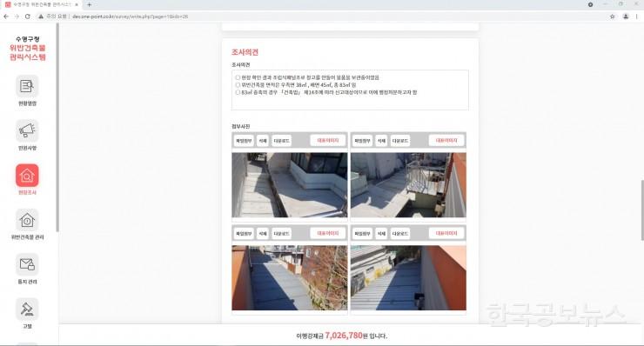The height and width of the screenshot is (346, 644).
Task: Click inside the 조사의견 text area
Action: (350, 90)
